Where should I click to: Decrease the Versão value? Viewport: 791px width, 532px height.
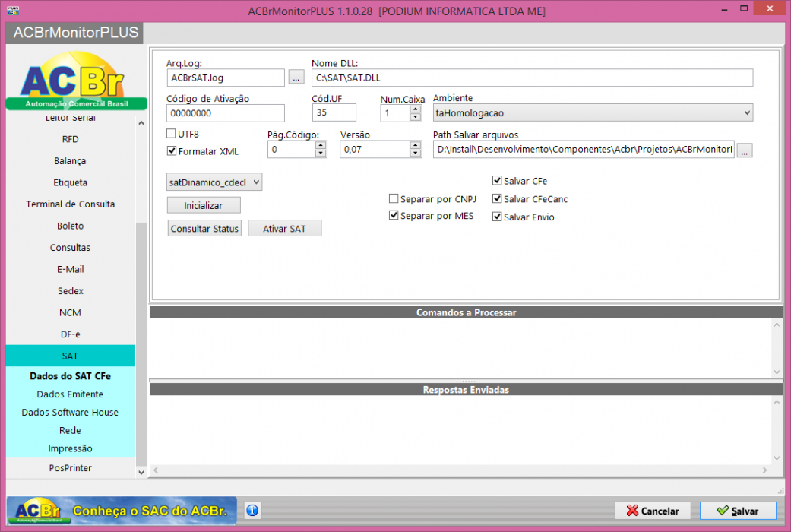[x=415, y=154]
